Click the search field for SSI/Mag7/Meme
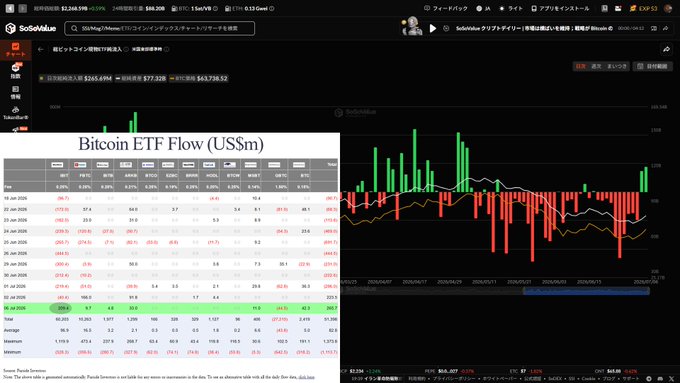This screenshot has width=680, height=383. 160,28
